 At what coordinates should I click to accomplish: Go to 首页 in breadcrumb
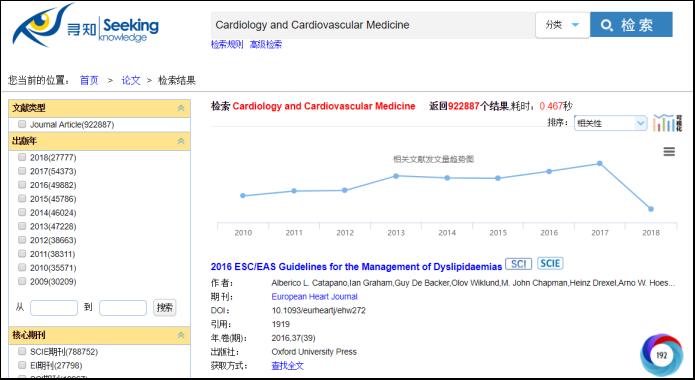point(89,80)
